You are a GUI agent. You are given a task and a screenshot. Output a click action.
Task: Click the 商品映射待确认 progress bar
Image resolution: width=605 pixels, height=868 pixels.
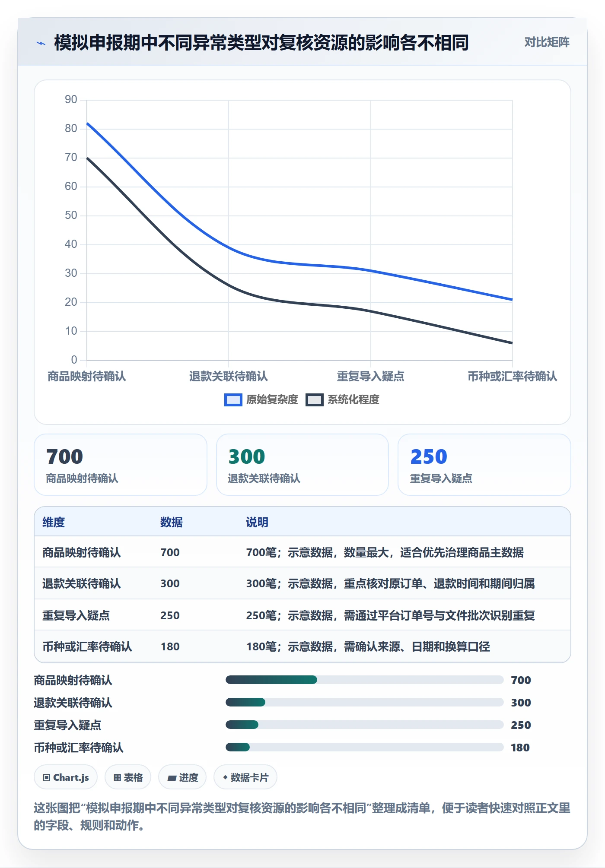pos(365,680)
